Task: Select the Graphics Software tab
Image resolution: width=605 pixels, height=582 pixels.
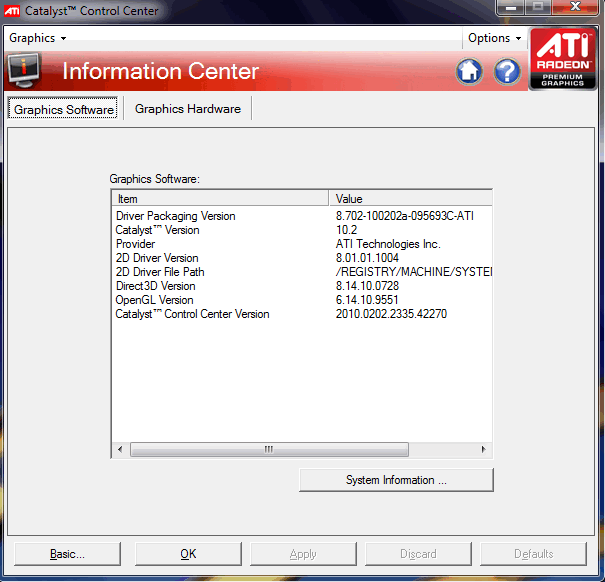Action: 63,109
